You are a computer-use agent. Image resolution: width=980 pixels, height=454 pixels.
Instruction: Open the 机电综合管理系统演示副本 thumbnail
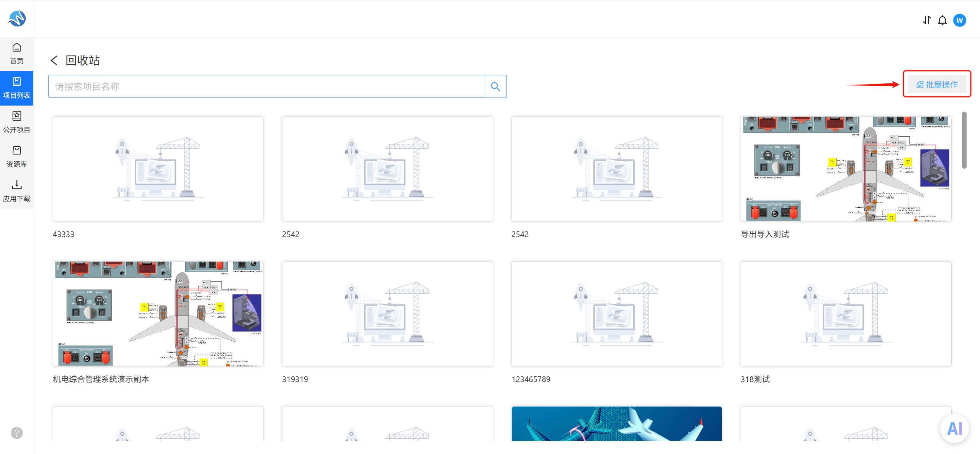click(158, 314)
